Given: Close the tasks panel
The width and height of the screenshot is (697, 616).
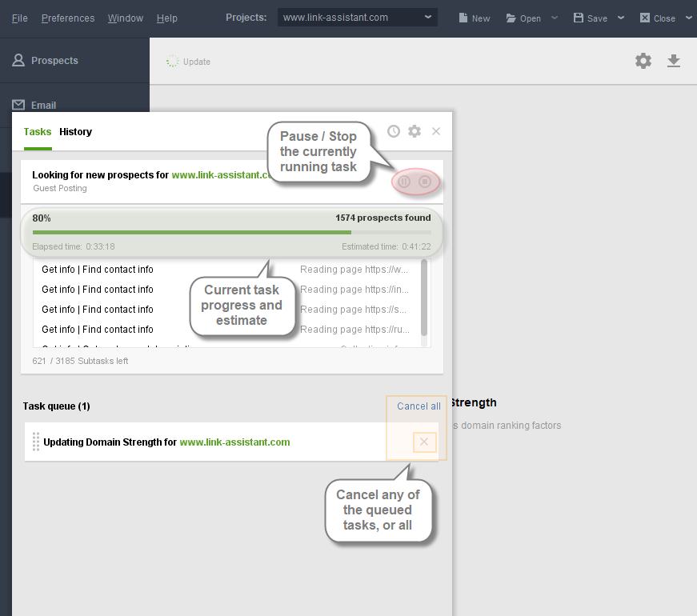Looking at the screenshot, I should pos(436,131).
